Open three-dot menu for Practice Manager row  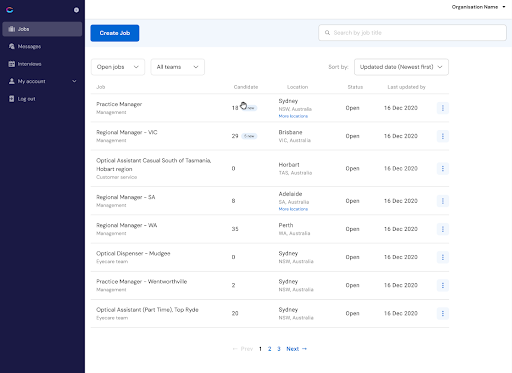tap(443, 108)
